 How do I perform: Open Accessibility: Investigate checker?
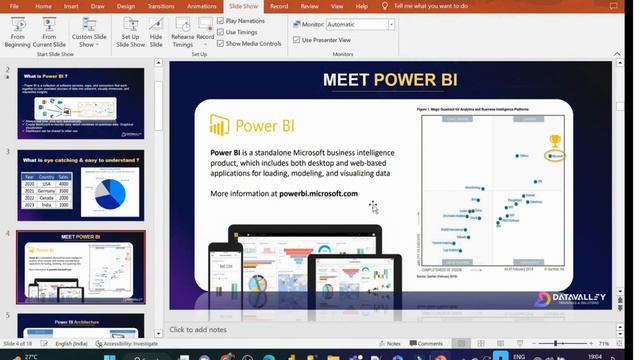click(127, 344)
